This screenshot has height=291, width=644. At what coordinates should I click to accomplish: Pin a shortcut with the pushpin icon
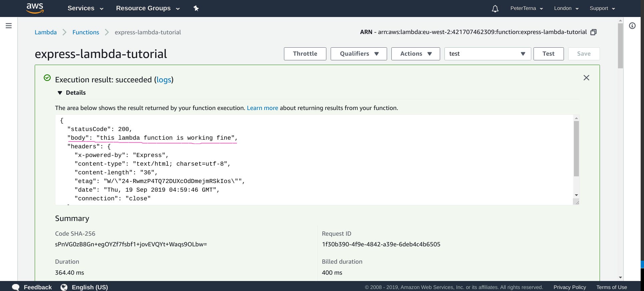coord(196,8)
